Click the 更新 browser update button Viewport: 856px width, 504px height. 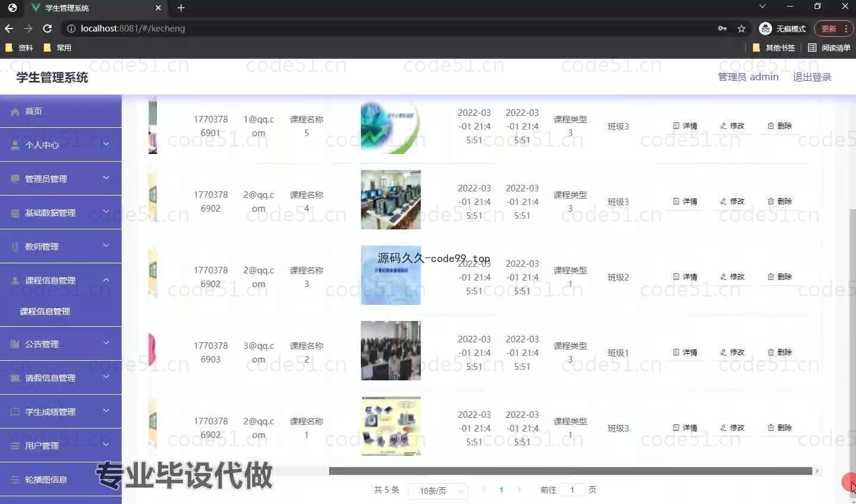click(833, 29)
